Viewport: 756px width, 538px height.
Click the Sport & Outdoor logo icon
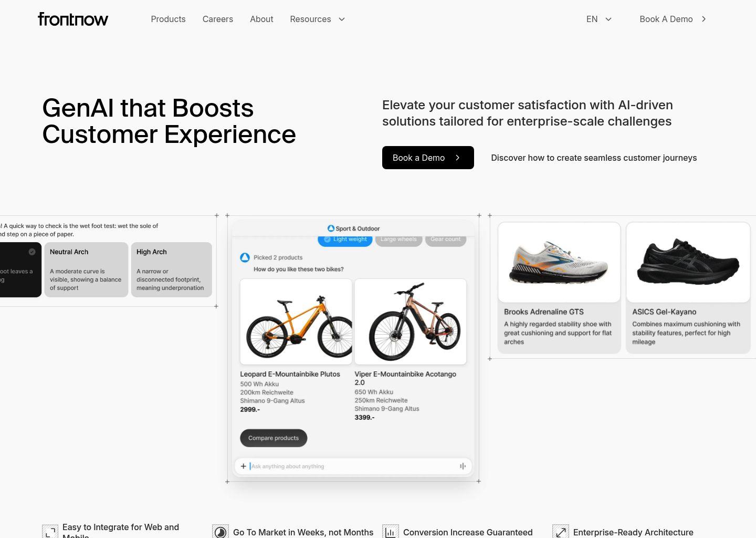(331, 229)
